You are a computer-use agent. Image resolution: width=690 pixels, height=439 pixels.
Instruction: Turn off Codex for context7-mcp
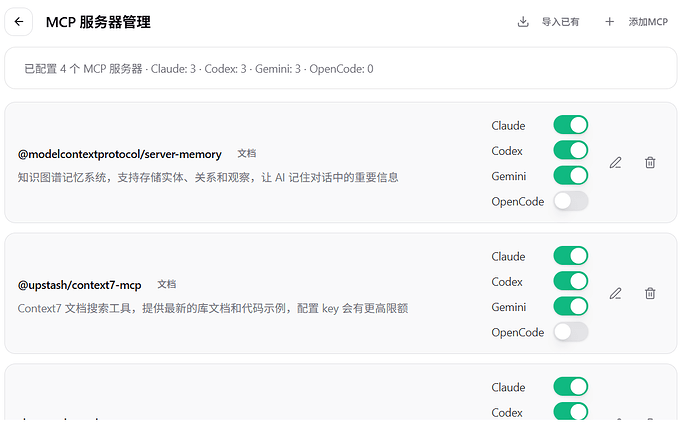[x=571, y=281]
